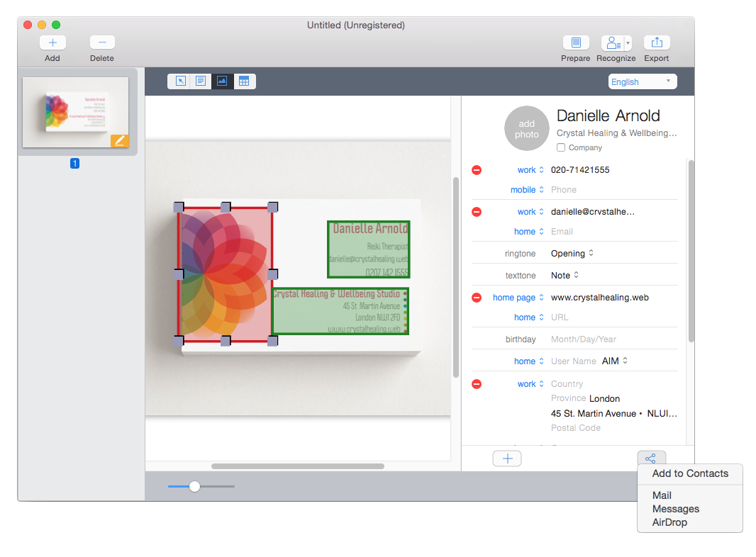Click the London province value

[x=605, y=399]
